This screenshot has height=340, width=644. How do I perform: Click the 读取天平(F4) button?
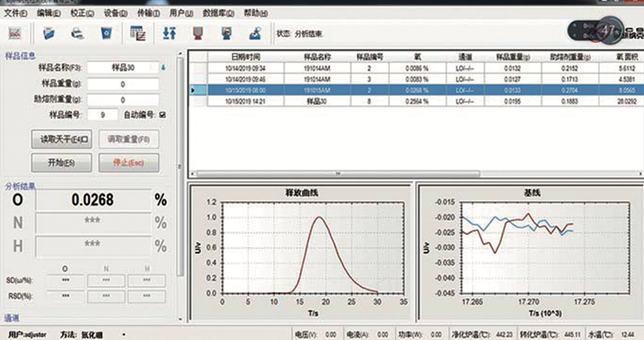[62, 139]
